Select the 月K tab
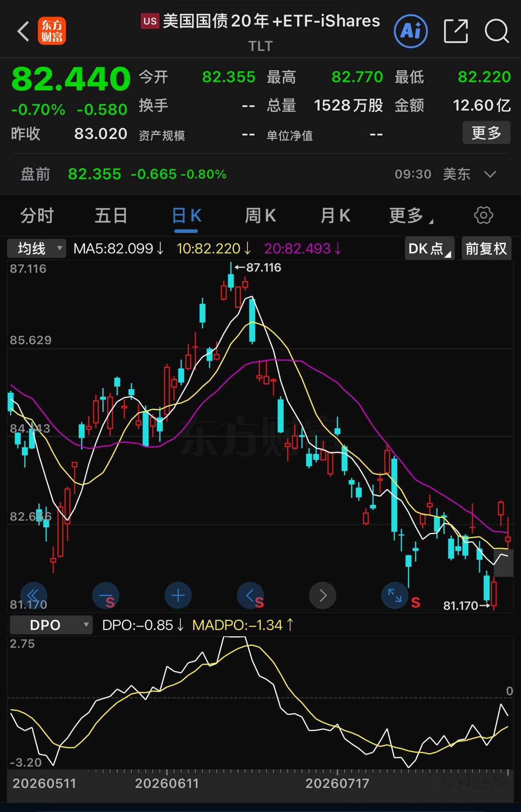The width and height of the screenshot is (521, 812). [335, 215]
